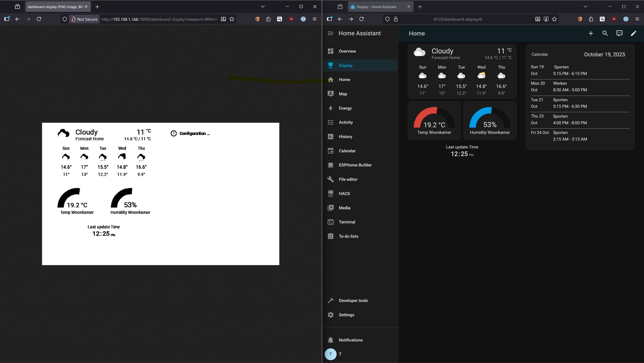Screen dimensions: 644x363
Task: Open the Assist chat icon
Action: [x=619, y=33]
